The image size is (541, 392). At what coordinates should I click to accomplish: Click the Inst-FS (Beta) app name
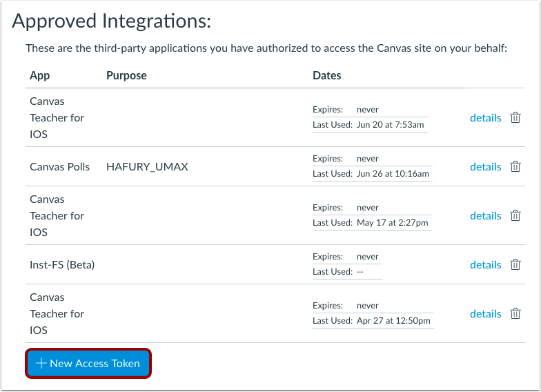62,265
